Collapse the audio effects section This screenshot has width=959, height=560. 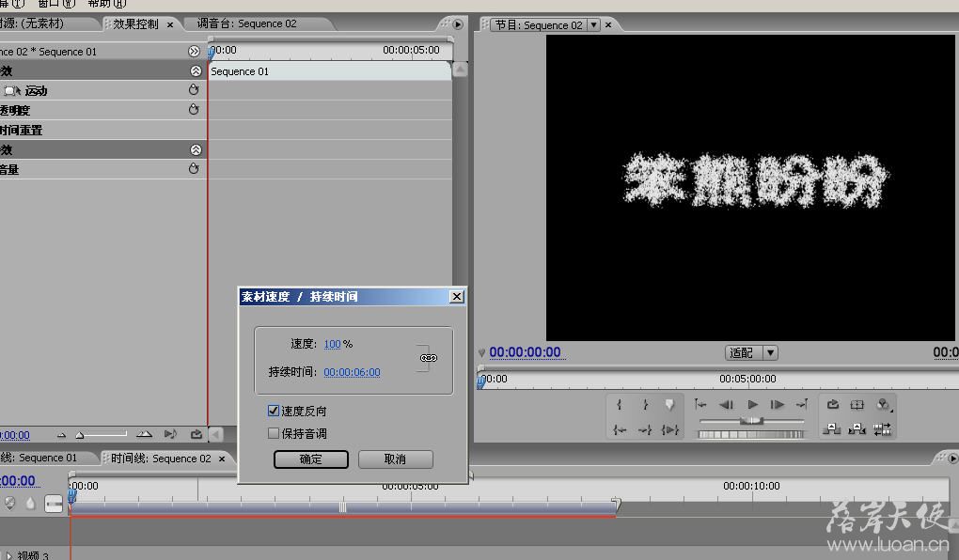(x=196, y=149)
